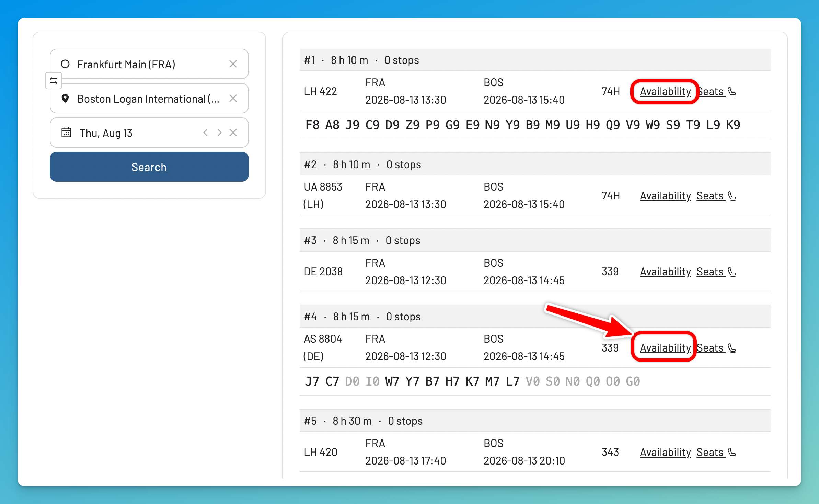Click the origin circle icon
Image resolution: width=819 pixels, height=504 pixels.
point(65,64)
